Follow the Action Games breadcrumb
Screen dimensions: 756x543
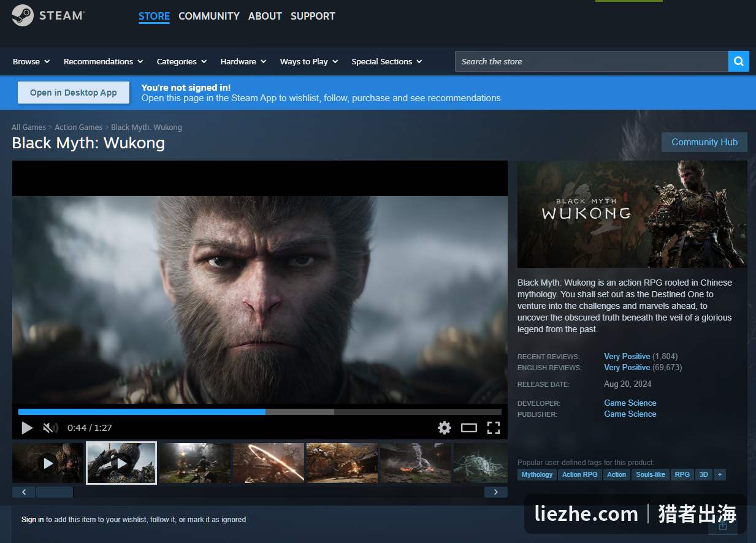78,127
